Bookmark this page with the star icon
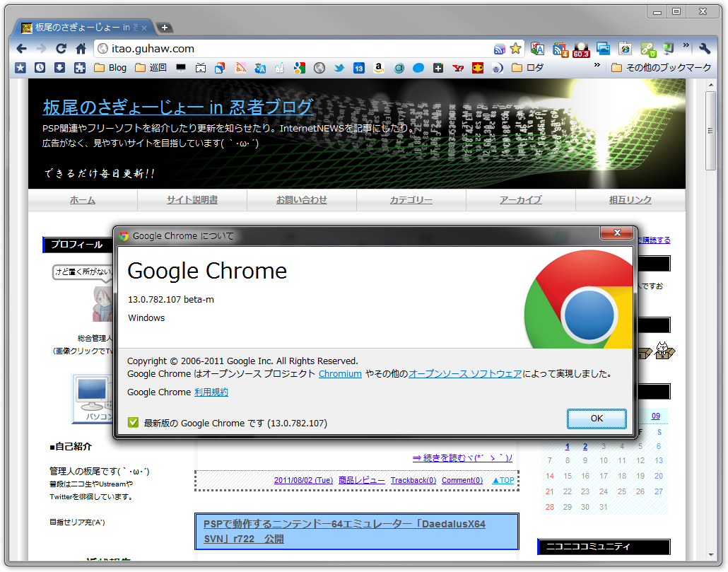The image size is (728, 572). (515, 48)
